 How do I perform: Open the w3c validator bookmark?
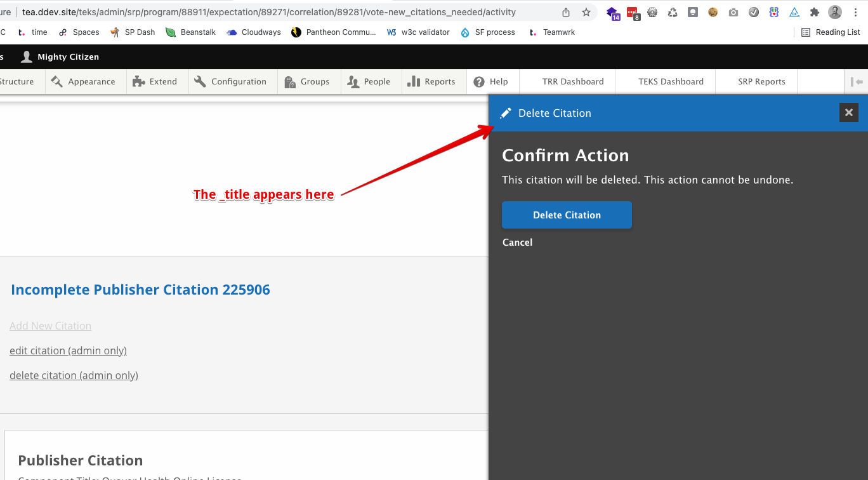coord(418,32)
